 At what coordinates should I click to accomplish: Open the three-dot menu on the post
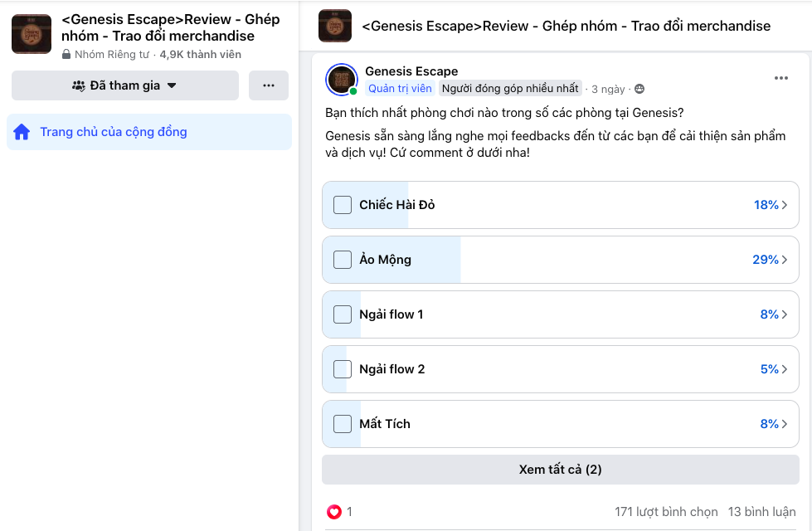(780, 77)
